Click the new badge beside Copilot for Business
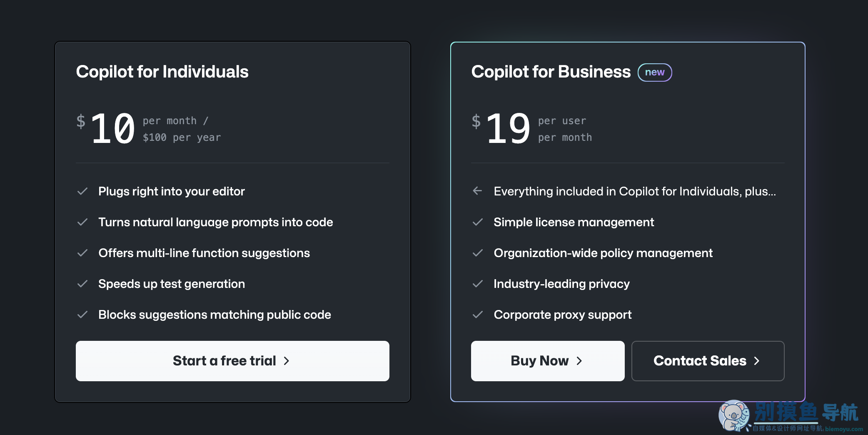The height and width of the screenshot is (435, 868). point(655,72)
